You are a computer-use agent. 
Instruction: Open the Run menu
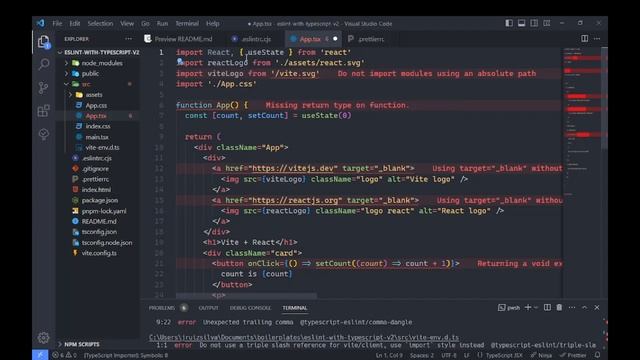[162, 24]
